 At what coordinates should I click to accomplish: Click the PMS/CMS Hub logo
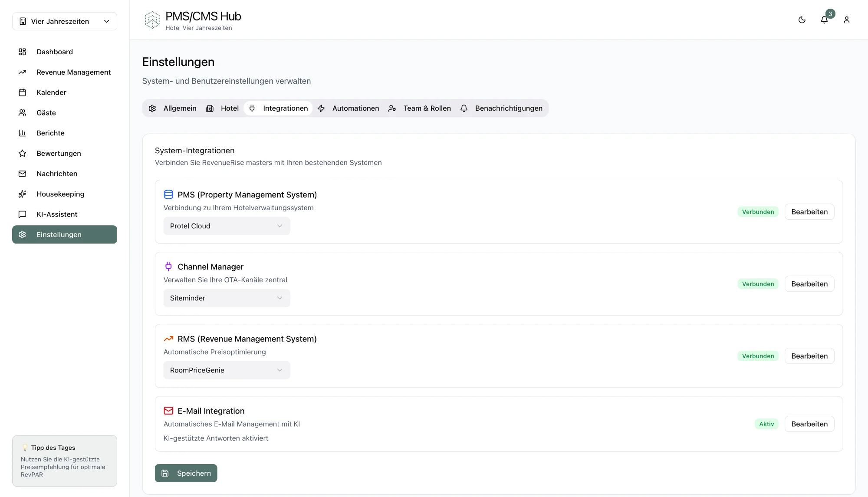(152, 20)
